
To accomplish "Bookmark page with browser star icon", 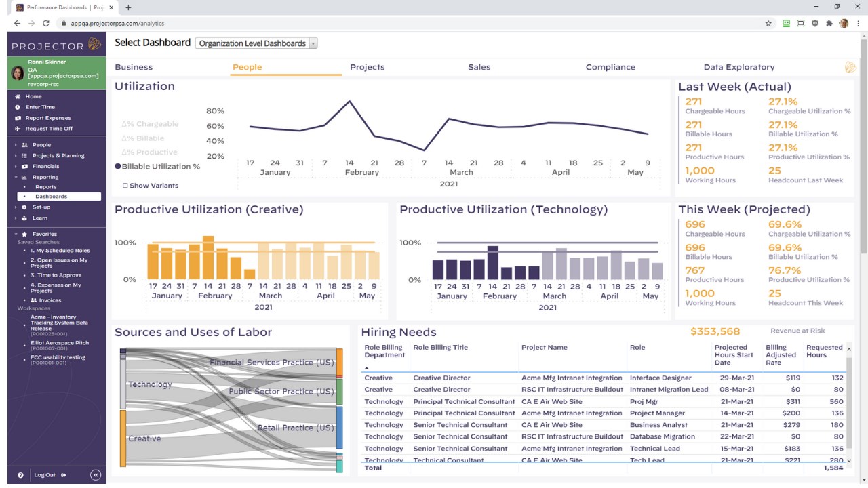I will tap(768, 23).
